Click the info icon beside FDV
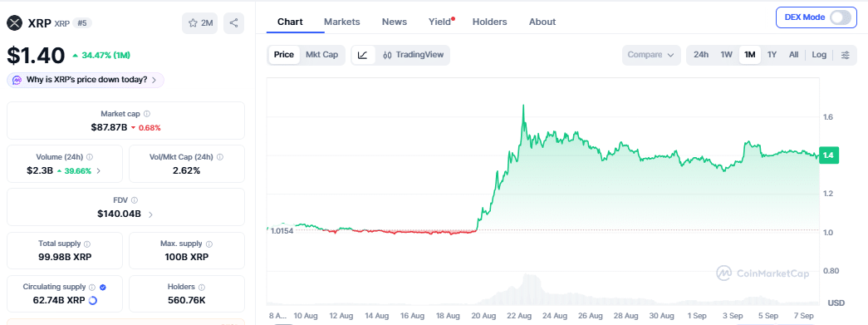 point(135,199)
